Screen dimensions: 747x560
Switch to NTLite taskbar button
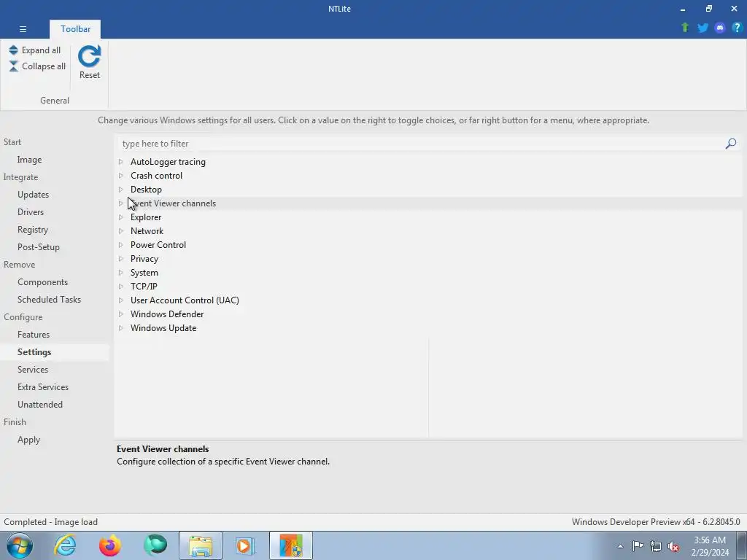coord(291,545)
